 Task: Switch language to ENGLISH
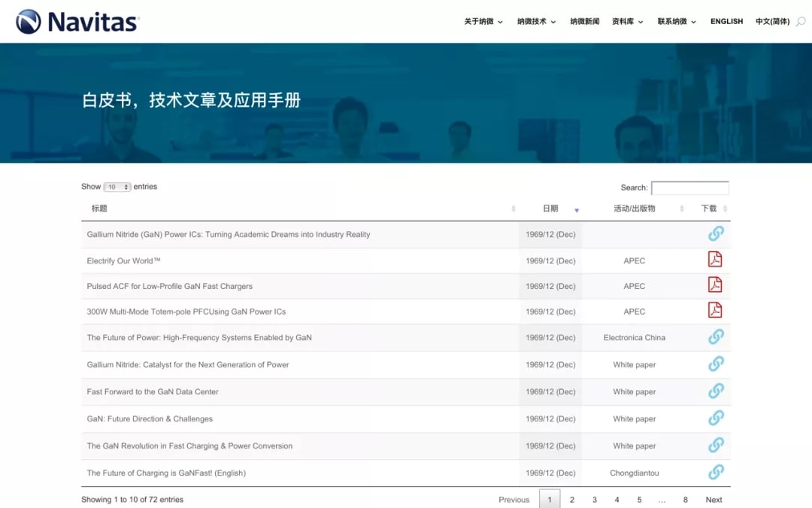coord(726,22)
